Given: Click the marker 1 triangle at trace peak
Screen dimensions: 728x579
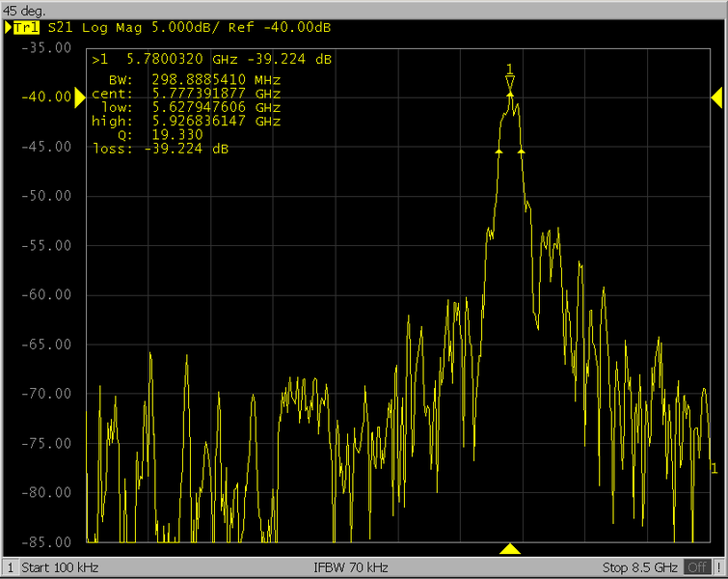Looking at the screenshot, I should point(510,82).
